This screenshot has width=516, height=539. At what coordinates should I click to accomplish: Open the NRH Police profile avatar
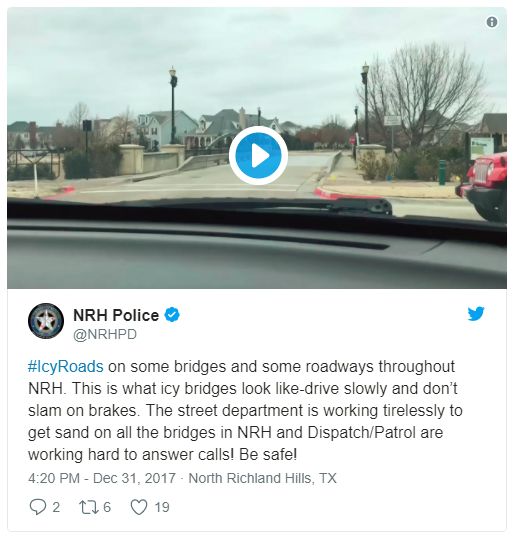[x=46, y=321]
